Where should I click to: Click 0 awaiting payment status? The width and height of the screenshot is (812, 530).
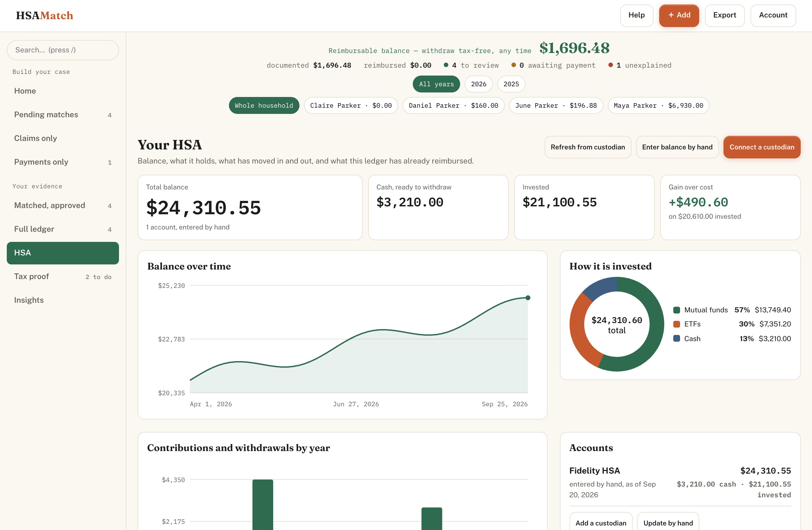click(x=553, y=65)
